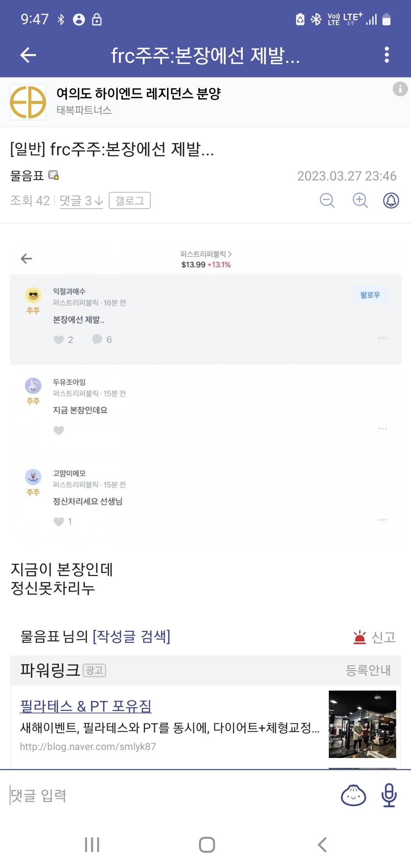Zoom out text with minus magnifier
This screenshot has width=411, height=868.
[x=327, y=200]
